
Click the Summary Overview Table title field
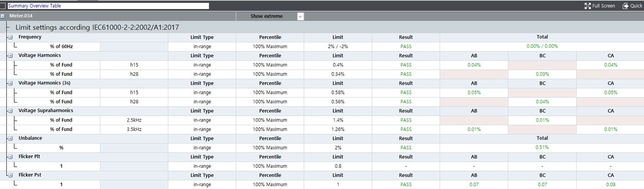click(108, 6)
